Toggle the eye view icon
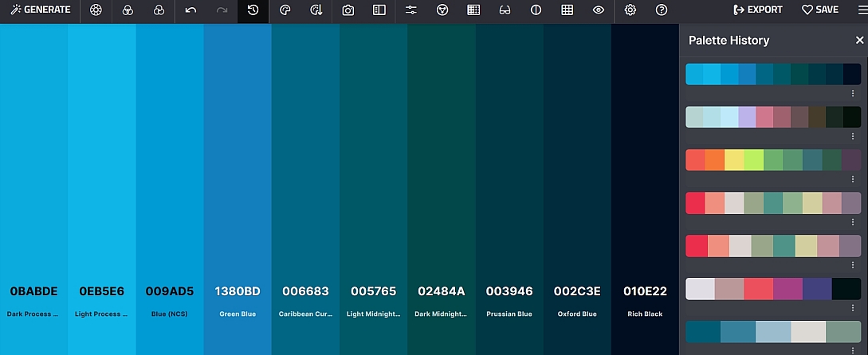 tap(599, 10)
